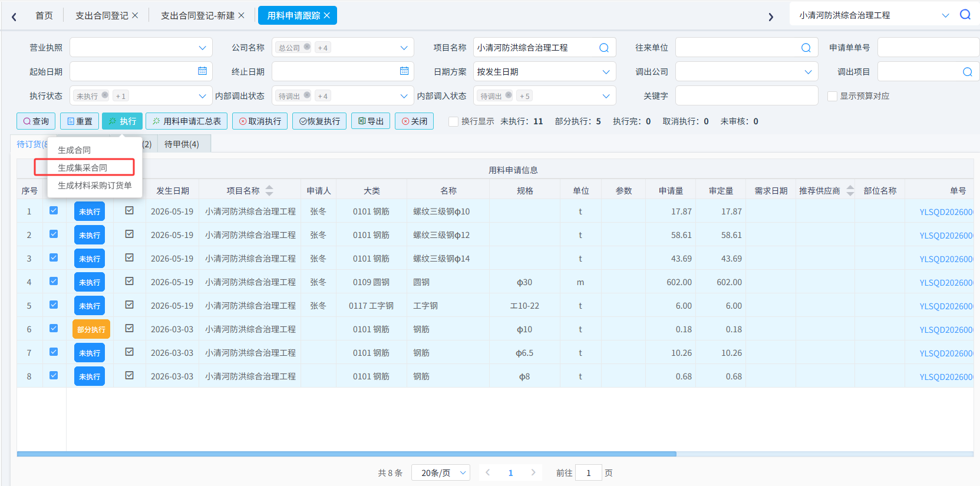The width and height of the screenshot is (980, 486).
Task: Close the 支出合同登记 tab
Action: point(135,15)
